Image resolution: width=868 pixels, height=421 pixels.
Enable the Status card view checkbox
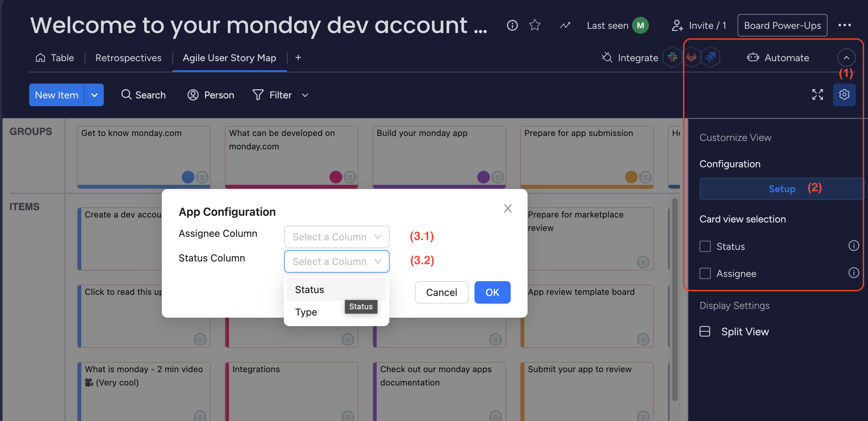click(705, 246)
